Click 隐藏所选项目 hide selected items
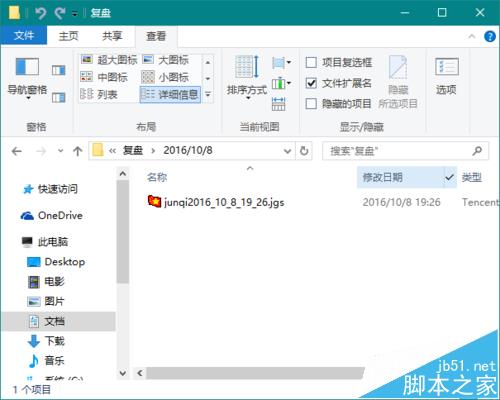The width and height of the screenshot is (500, 400). (x=398, y=82)
